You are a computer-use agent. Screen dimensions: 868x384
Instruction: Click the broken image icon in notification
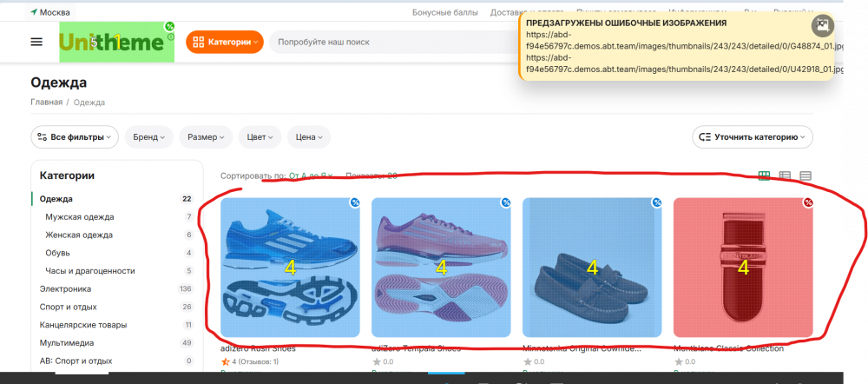823,25
